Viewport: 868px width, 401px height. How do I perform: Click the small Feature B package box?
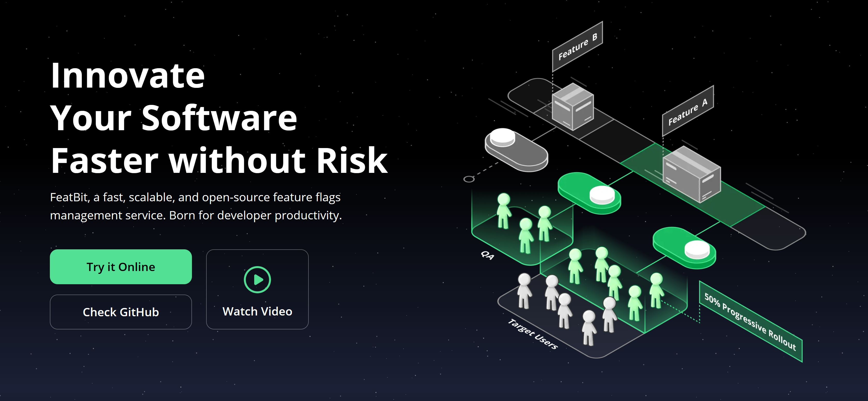coord(572,106)
